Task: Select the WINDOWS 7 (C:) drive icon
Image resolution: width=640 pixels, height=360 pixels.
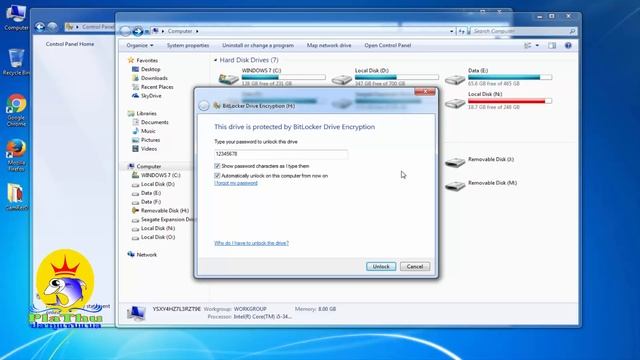Action: [229, 79]
